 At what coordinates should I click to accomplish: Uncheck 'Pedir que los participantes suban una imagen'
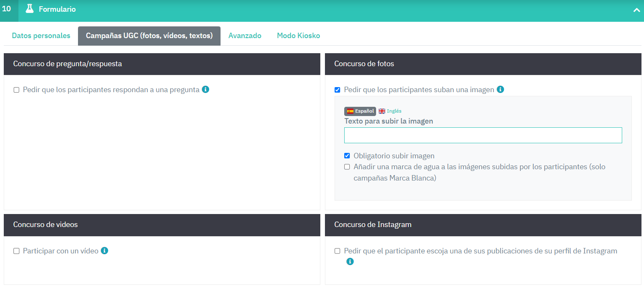click(x=338, y=90)
